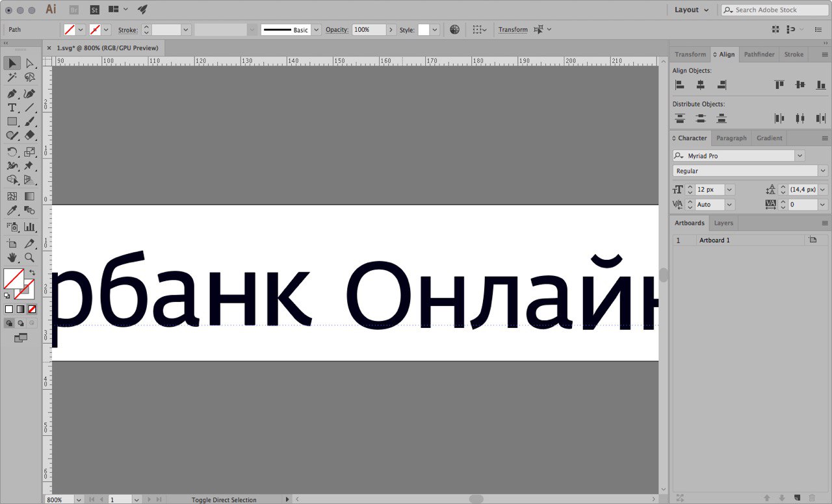Screen dimensions: 832x504
Task: Click the Style swatch in control bar
Action: (424, 30)
